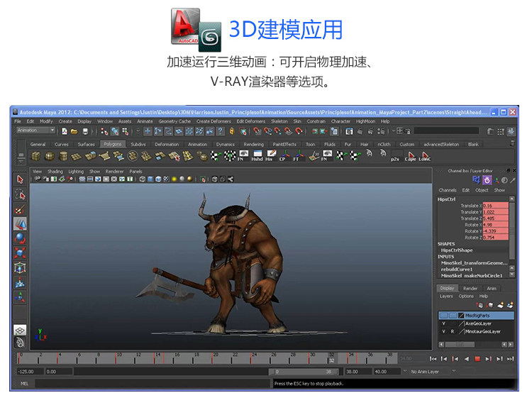Open the input field mode dropdown arrow
The image size is (532, 405).
coord(394,131)
